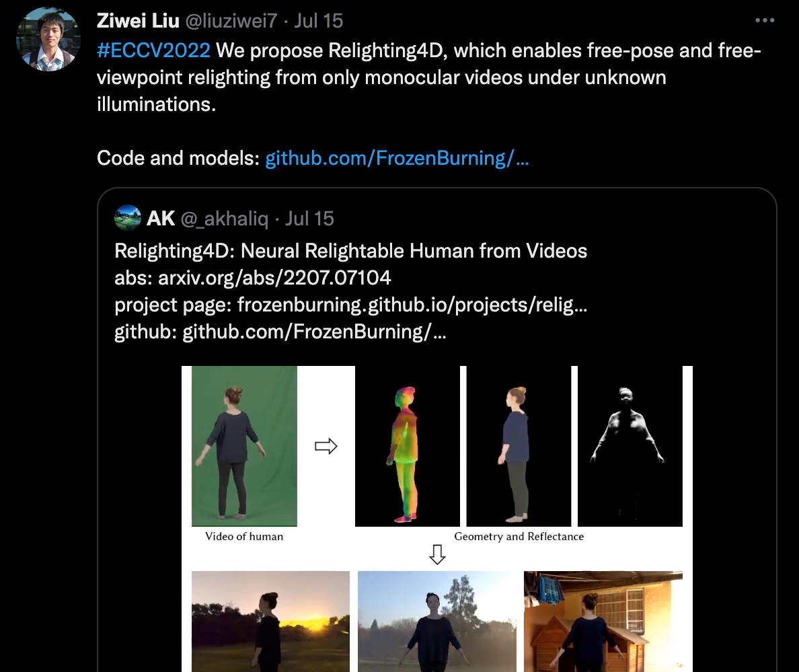This screenshot has width=799, height=672.
Task: Click the misty trees relit human image
Action: tap(436, 621)
